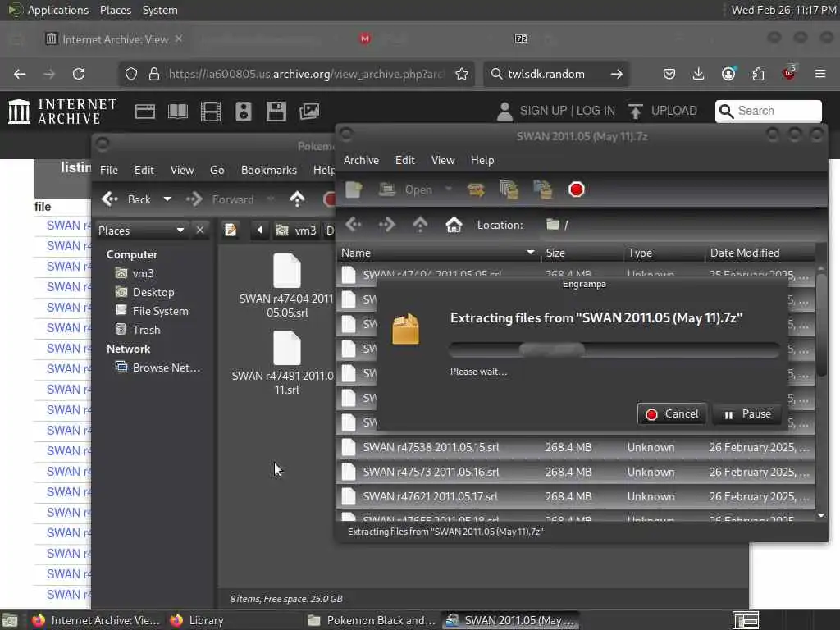Open the Help menu in Engrampa
The image size is (840, 630).
482,160
